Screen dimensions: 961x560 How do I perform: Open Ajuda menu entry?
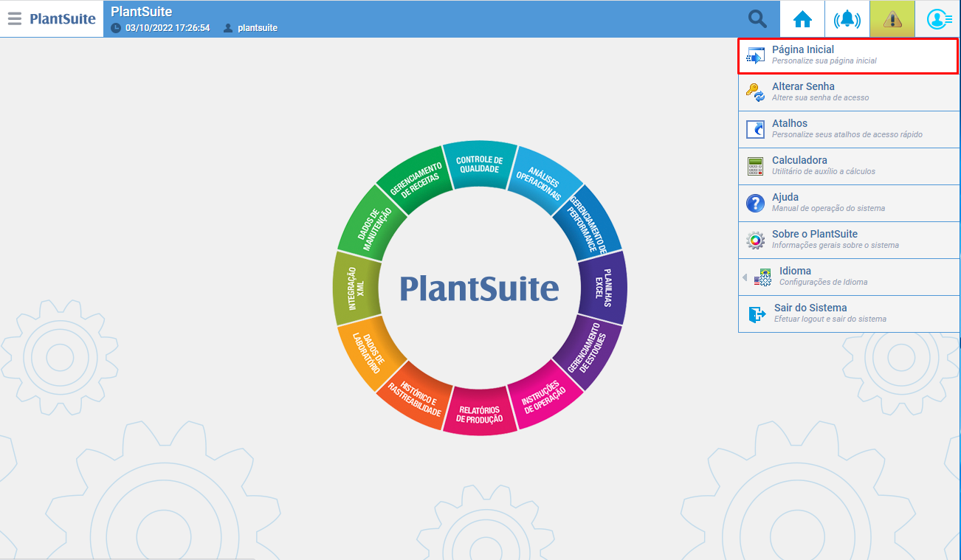coord(849,204)
